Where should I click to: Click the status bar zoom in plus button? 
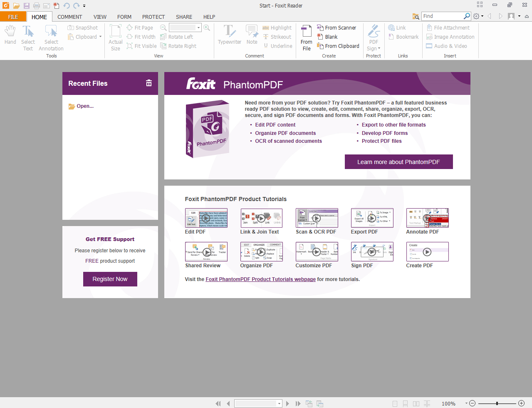(x=521, y=403)
